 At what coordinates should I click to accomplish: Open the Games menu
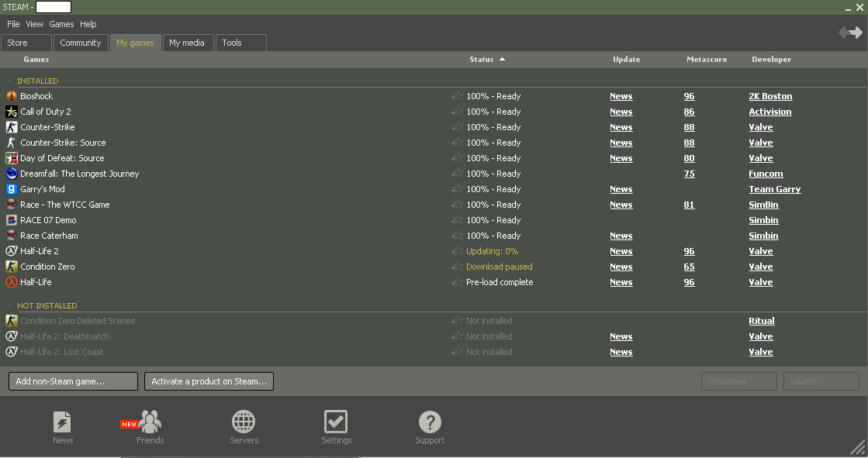pos(61,24)
